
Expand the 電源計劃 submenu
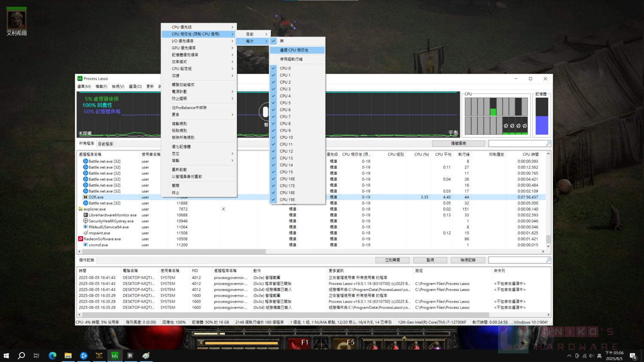pyautogui.click(x=199, y=92)
